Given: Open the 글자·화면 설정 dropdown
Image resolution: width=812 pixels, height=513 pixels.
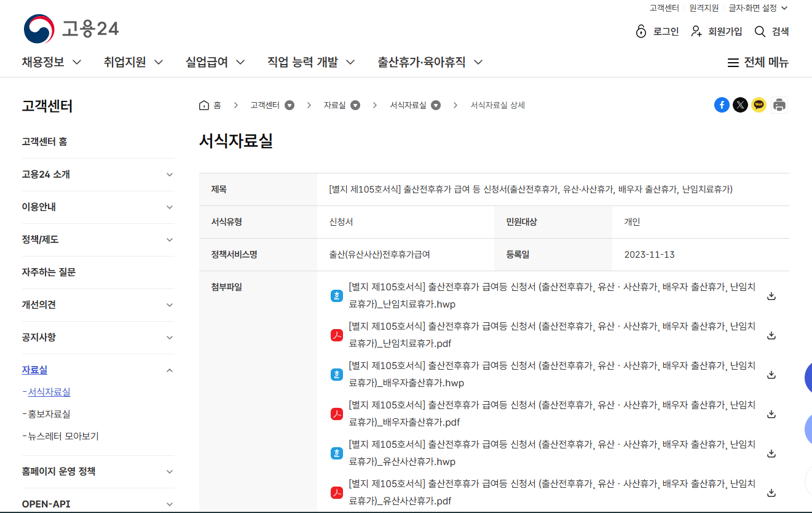Looking at the screenshot, I should pyautogui.click(x=754, y=7).
